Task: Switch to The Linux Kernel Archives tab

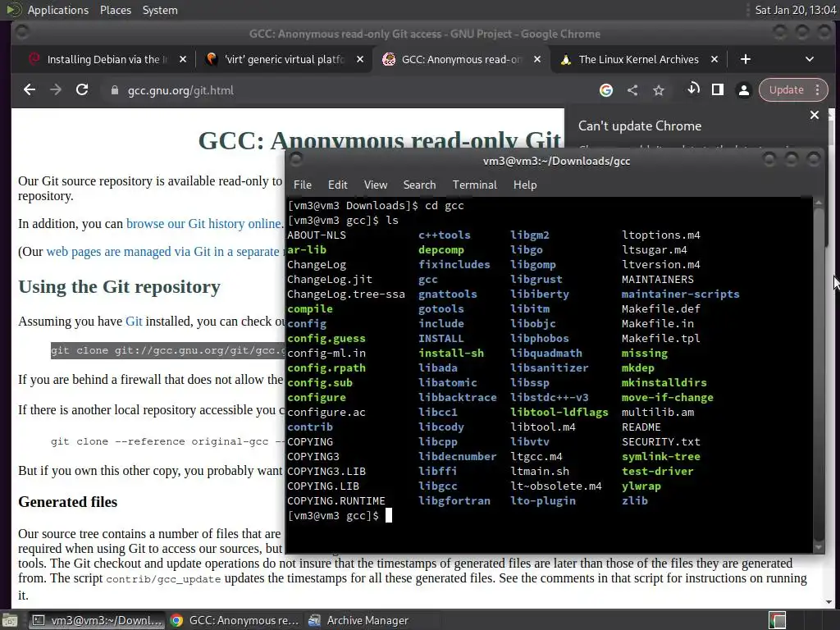Action: pos(637,59)
